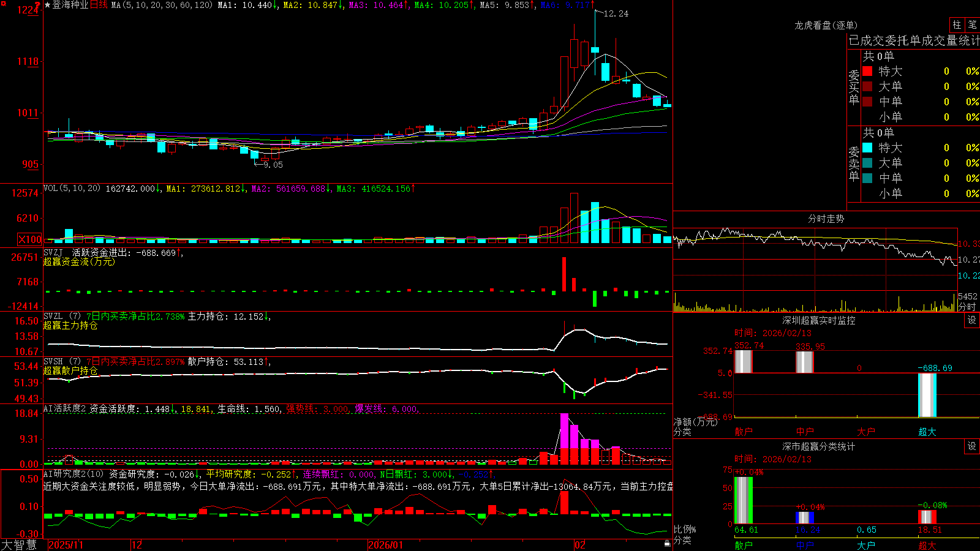Image resolution: width=980 pixels, height=551 pixels.
Task: Click the 12 month marker on the time axis
Action: 137,545
